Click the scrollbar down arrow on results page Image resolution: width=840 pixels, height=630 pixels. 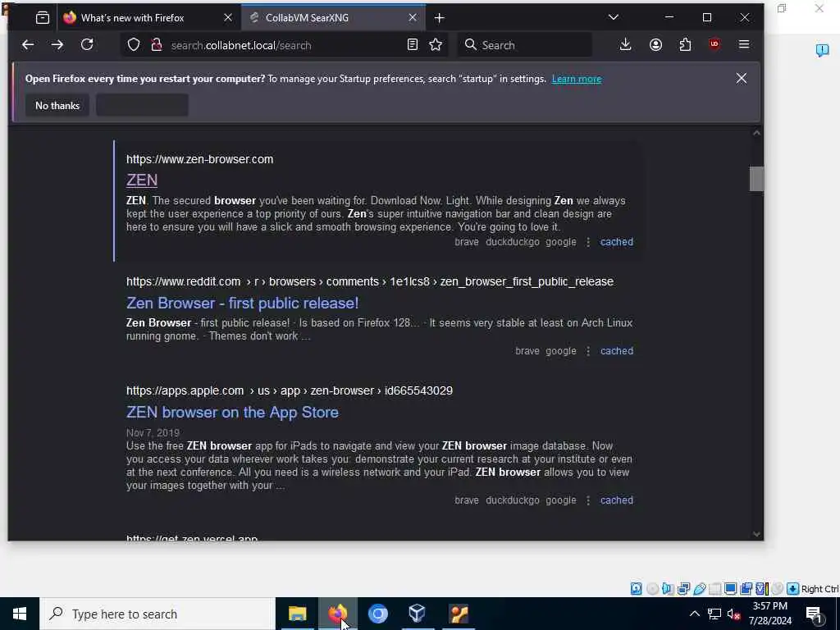[x=756, y=533]
